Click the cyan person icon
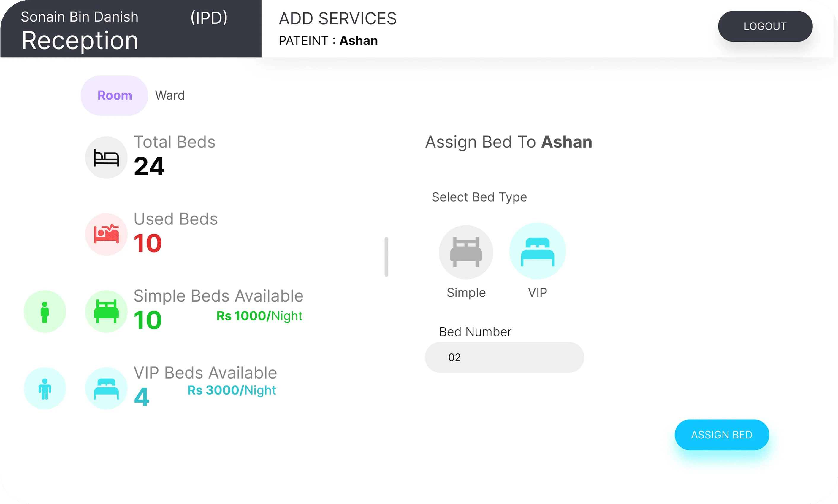 (x=45, y=388)
